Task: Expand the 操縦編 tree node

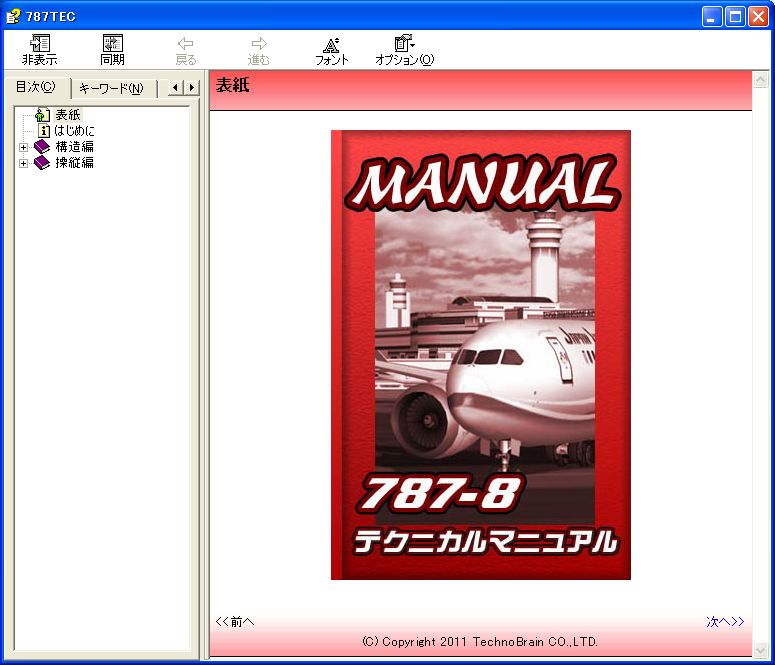Action: [23, 163]
